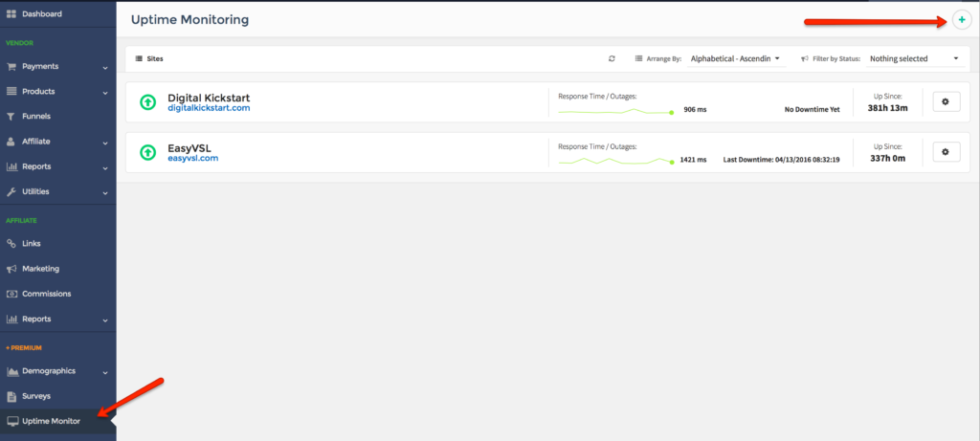
Task: Open the easyvsl.com link
Action: tap(192, 158)
